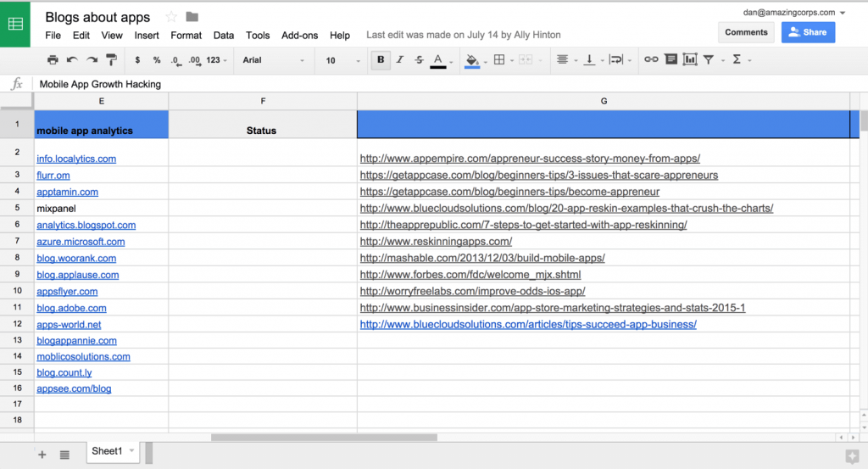
Task: Open the View menu
Action: pyautogui.click(x=112, y=36)
